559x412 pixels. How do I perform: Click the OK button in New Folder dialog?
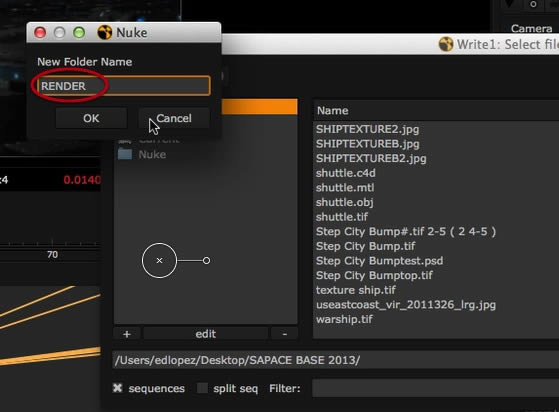click(91, 118)
